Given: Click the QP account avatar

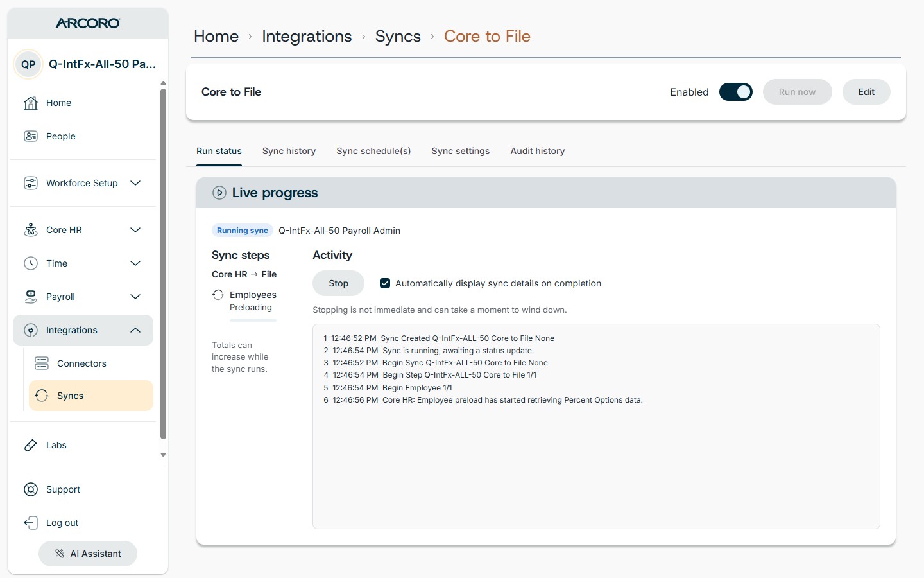Looking at the screenshot, I should point(28,64).
